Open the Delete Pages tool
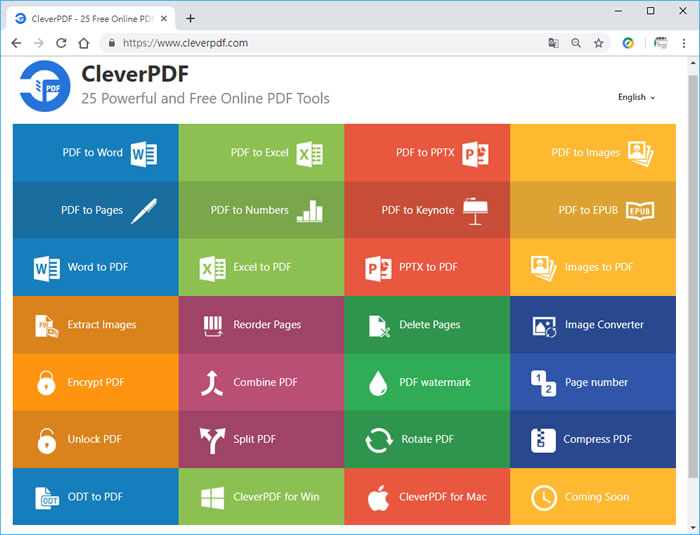 (x=429, y=325)
